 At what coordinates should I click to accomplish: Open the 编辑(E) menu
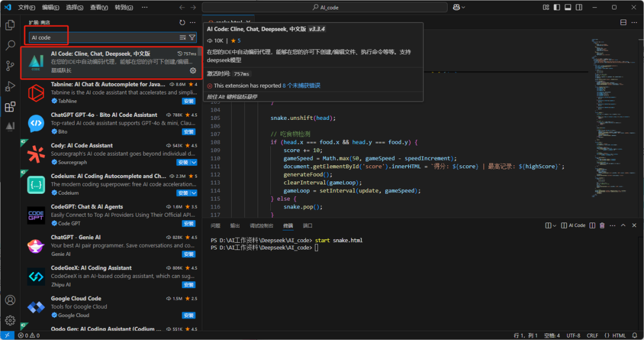click(51, 7)
